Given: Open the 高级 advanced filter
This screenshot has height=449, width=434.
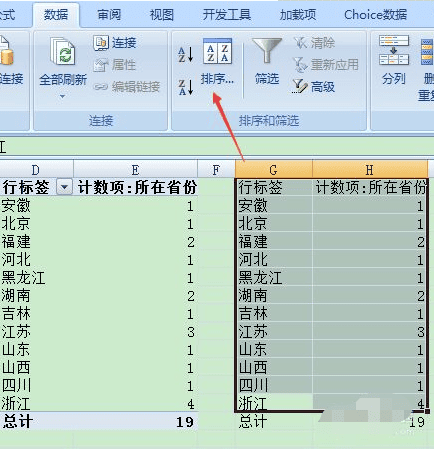Looking at the screenshot, I should coord(313,87).
